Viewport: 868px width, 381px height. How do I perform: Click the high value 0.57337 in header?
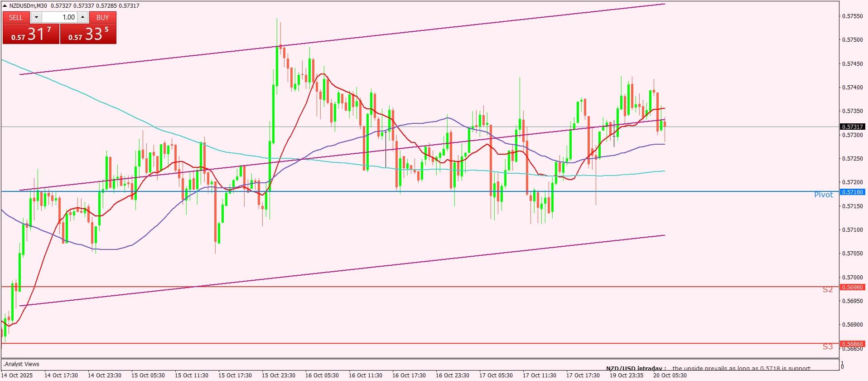click(84, 5)
